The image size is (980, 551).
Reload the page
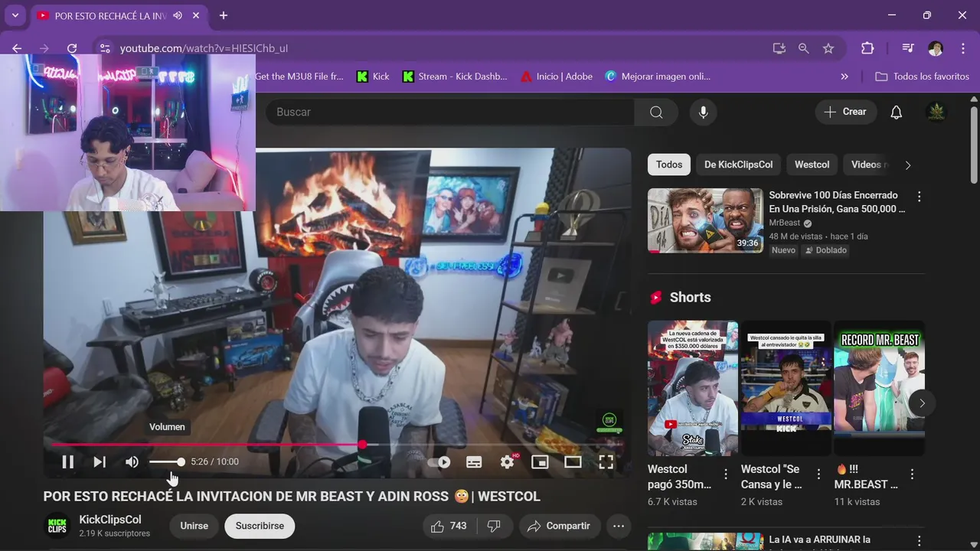coord(71,48)
